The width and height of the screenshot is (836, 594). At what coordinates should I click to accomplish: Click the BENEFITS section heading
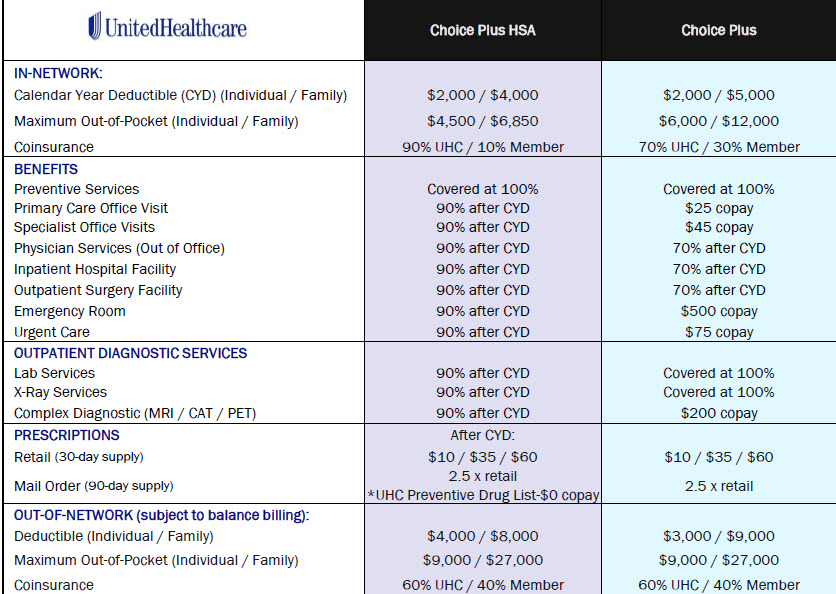tap(46, 169)
